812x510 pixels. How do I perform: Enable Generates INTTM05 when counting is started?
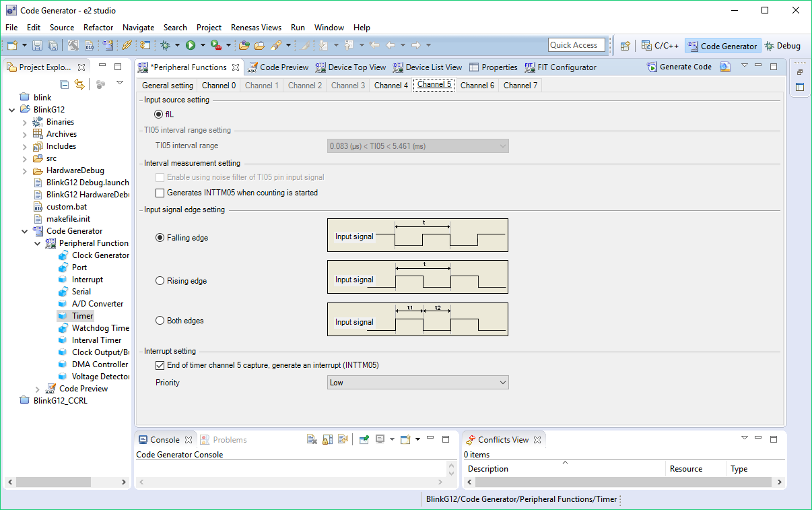click(160, 193)
